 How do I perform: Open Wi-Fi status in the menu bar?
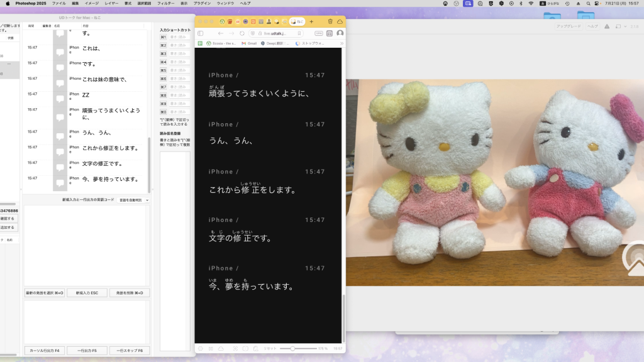[x=531, y=3]
